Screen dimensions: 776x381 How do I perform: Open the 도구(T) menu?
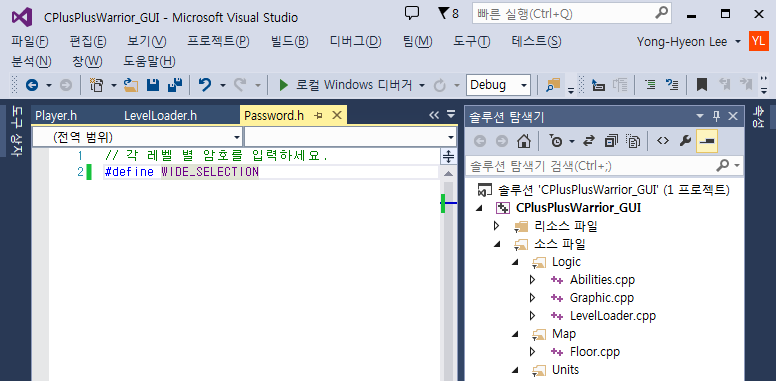point(472,42)
